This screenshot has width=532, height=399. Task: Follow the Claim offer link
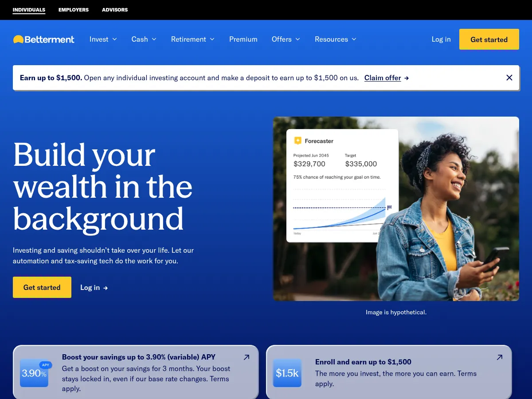pos(382,78)
